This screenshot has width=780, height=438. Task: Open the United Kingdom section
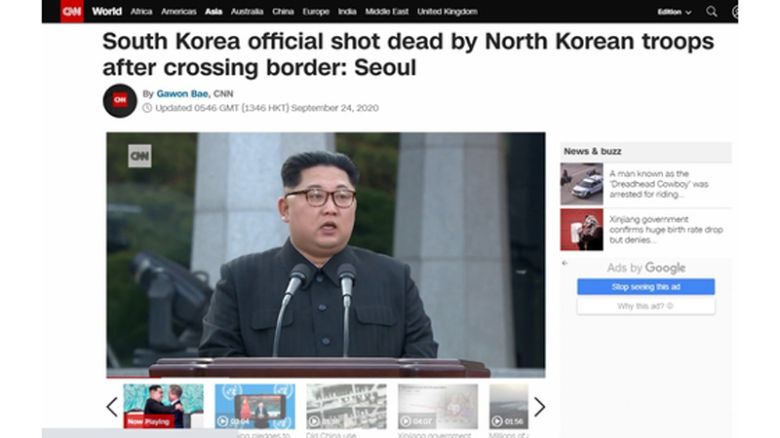tap(447, 11)
